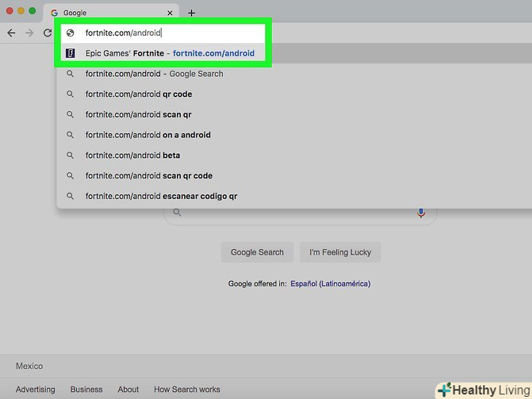Screen dimensions: 532x399
Task: Click the Mexico location text
Action: pyautogui.click(x=29, y=366)
